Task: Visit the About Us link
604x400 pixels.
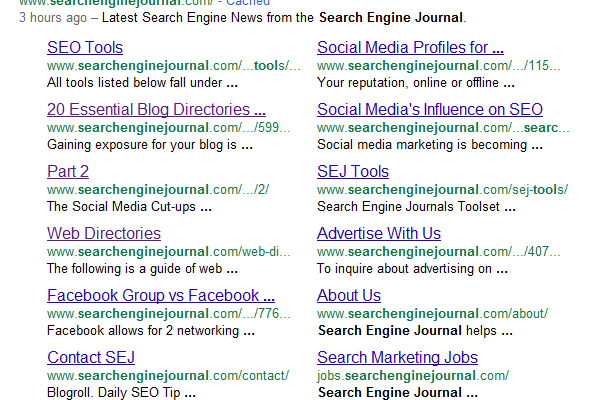Action: [349, 296]
